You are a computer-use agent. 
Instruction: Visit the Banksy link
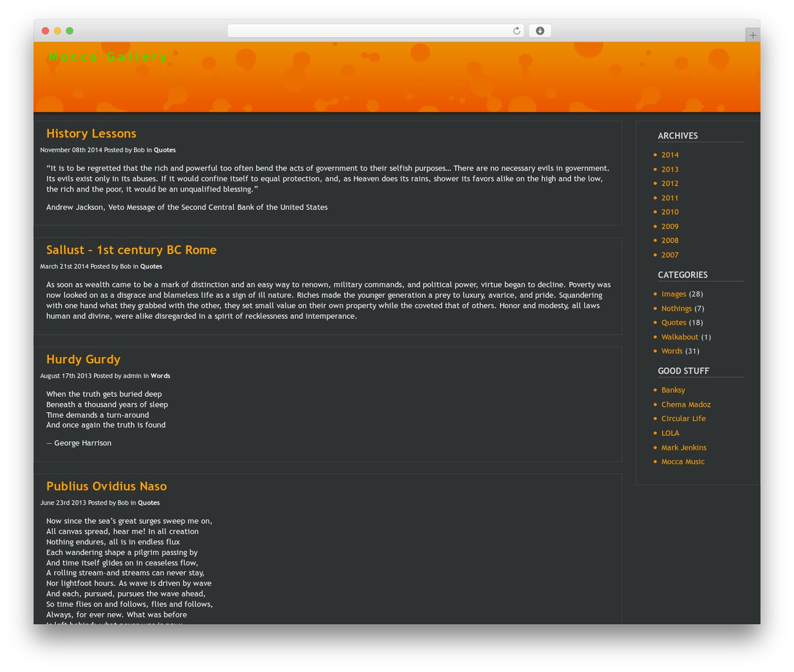[x=673, y=390]
